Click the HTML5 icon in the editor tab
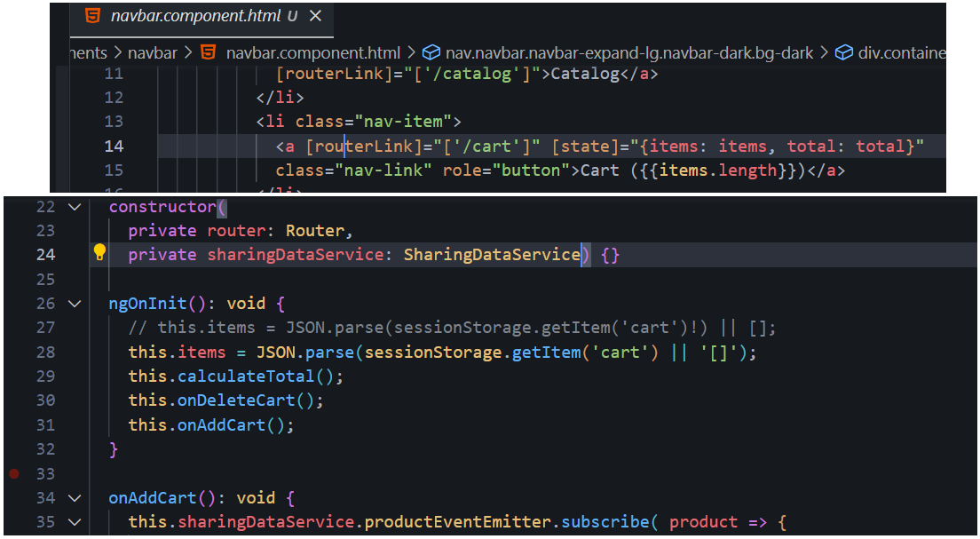 [92, 16]
